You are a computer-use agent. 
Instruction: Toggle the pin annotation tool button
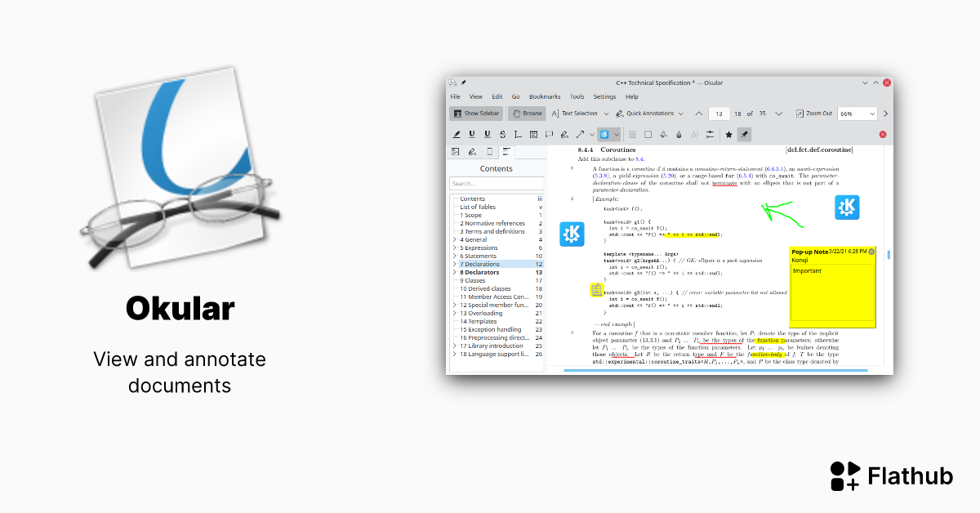pos(743,134)
